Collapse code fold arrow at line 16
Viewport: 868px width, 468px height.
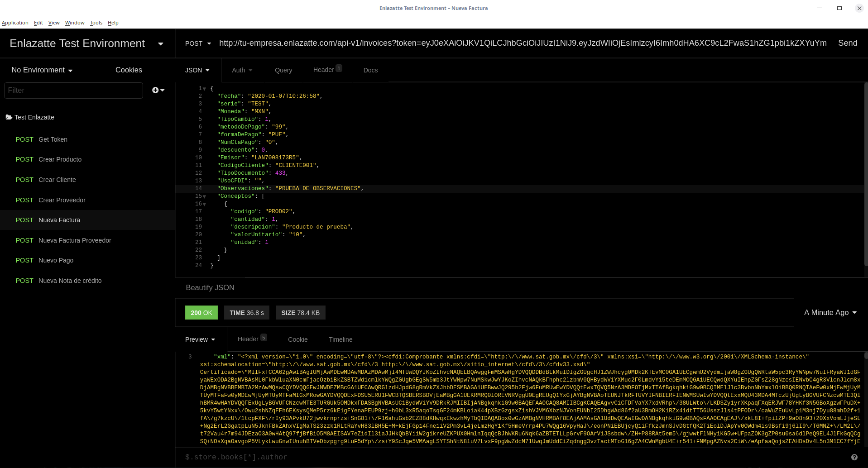click(205, 205)
